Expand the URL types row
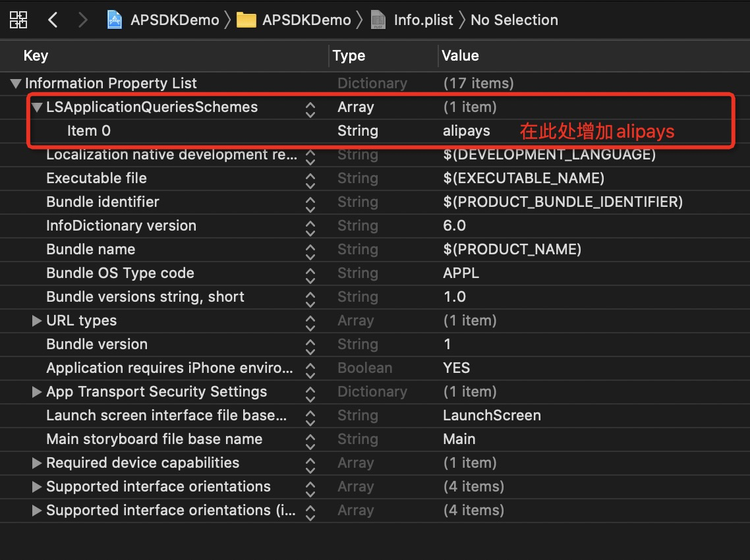750x560 pixels. 37,320
